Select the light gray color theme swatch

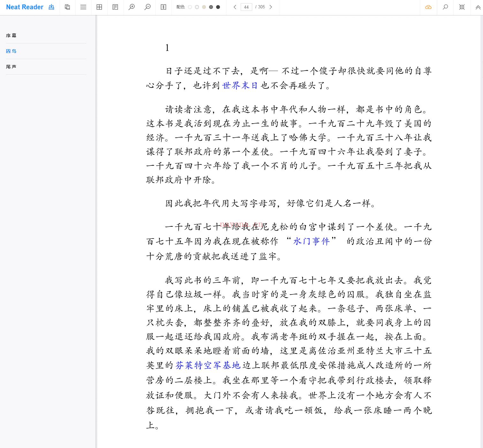[x=197, y=7]
